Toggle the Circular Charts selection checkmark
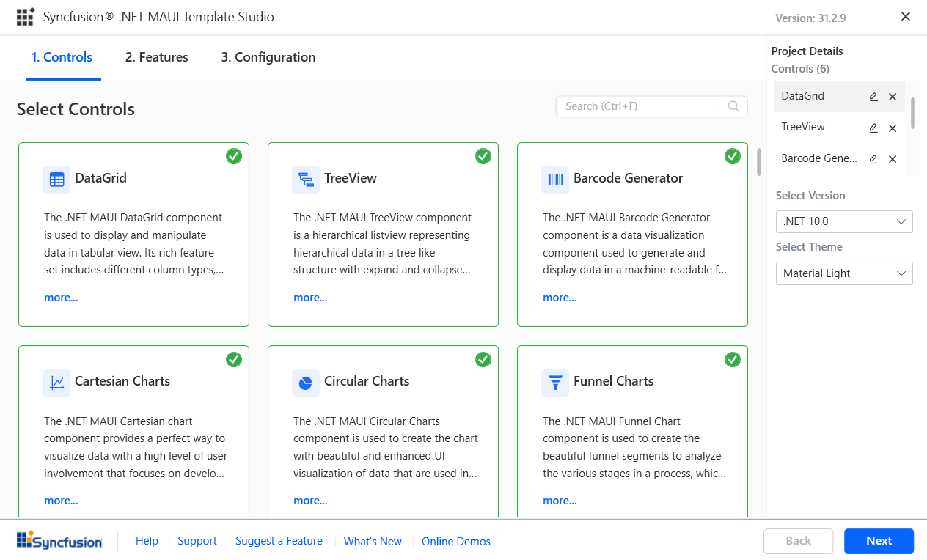This screenshot has height=560, width=927. (483, 359)
